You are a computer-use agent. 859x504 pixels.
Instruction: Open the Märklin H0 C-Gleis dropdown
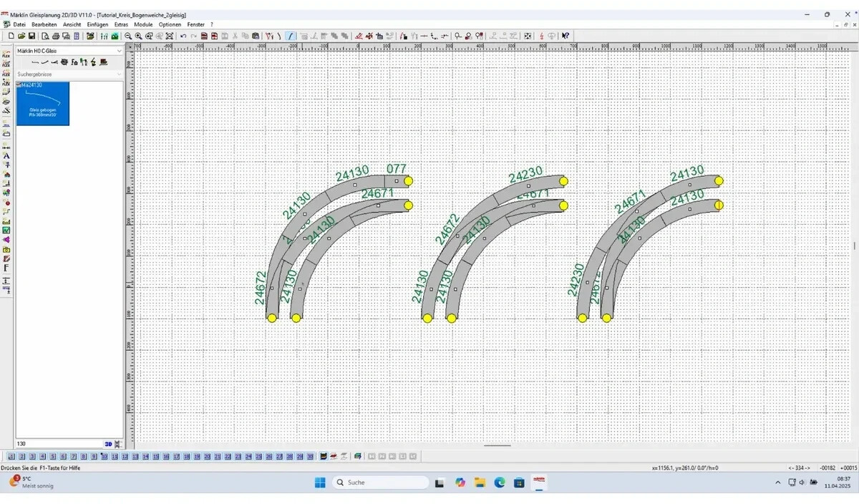(70, 51)
